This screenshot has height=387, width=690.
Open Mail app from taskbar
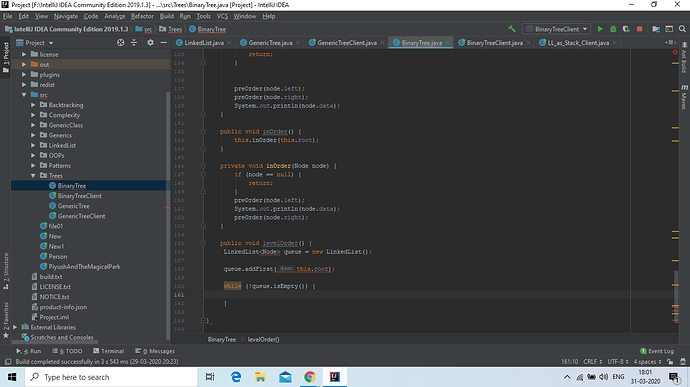(x=285, y=377)
